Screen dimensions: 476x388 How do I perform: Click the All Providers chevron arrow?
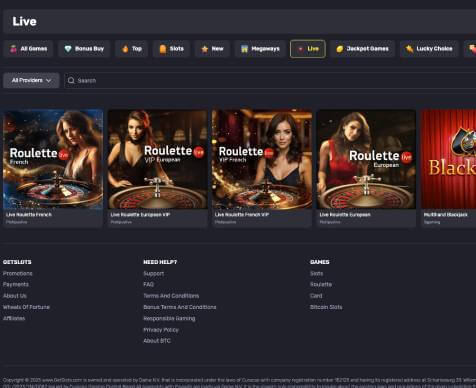coord(49,81)
